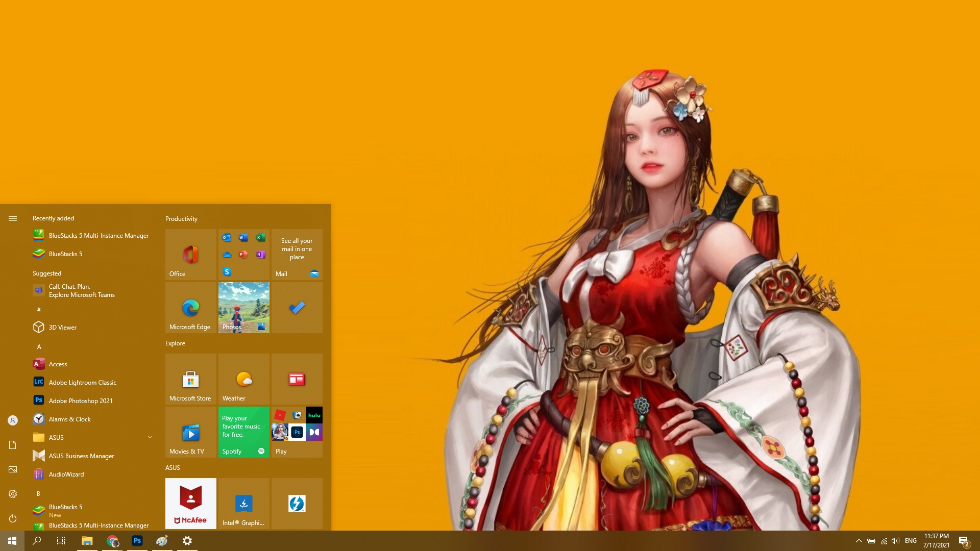Open the Play folder tile
This screenshot has width=980, height=551.
(x=297, y=432)
